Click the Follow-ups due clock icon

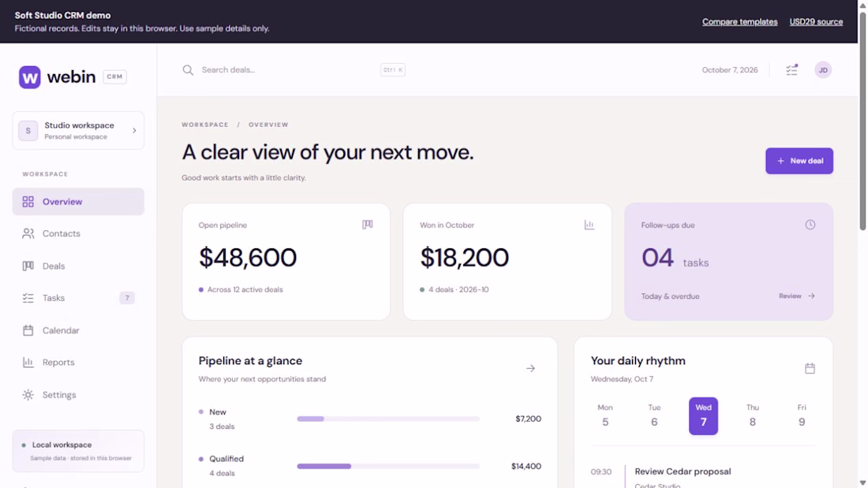tap(810, 225)
